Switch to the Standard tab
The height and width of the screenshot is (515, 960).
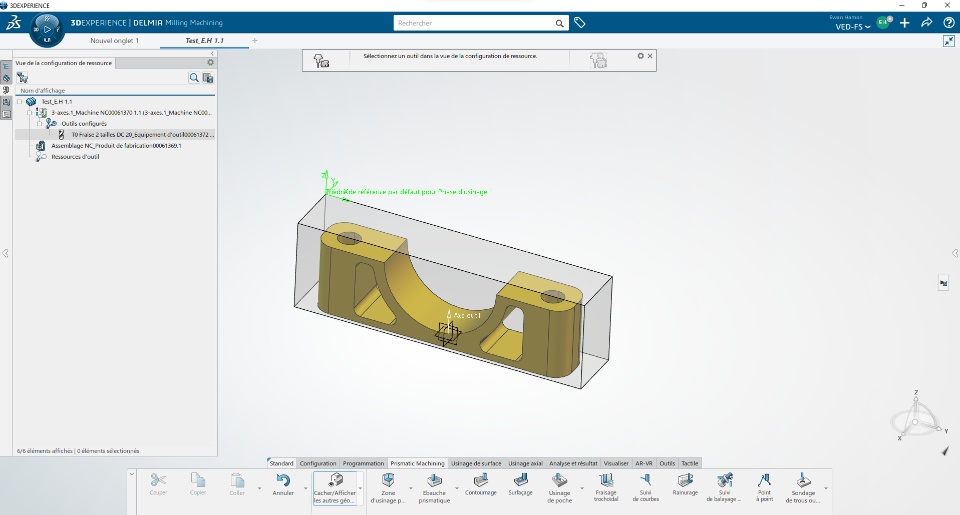(282, 463)
